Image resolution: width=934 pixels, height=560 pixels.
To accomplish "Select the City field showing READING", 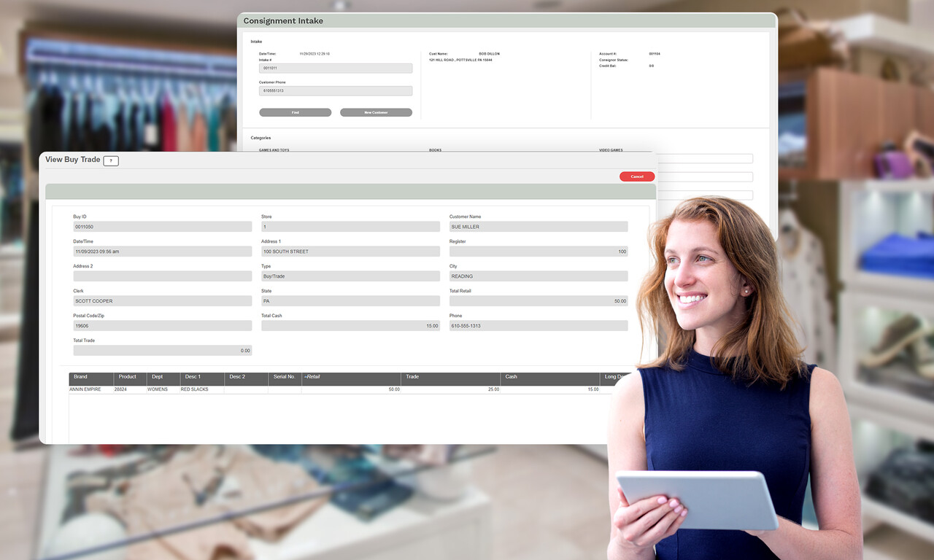I will click(539, 276).
